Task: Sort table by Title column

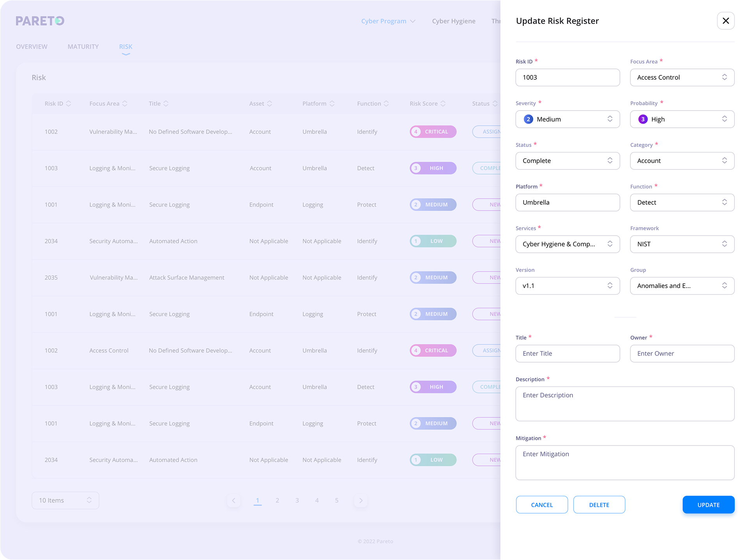Action: [x=159, y=104]
